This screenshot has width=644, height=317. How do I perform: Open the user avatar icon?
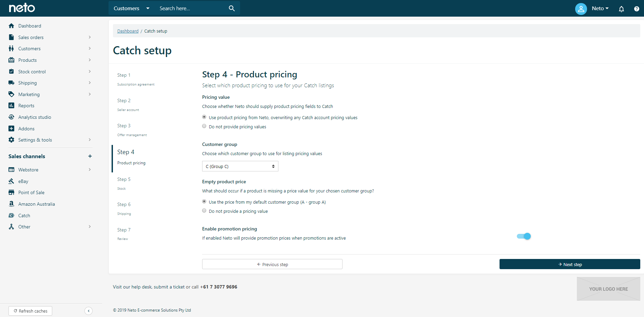click(581, 8)
